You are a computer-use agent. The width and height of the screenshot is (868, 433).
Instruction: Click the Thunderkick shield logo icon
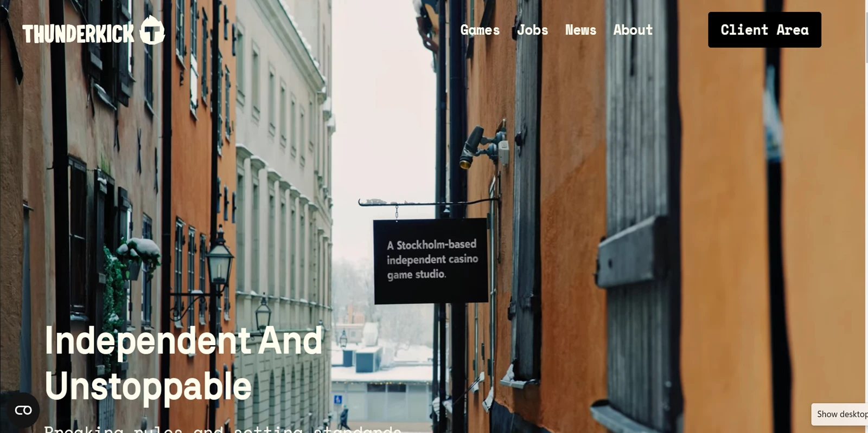pyautogui.click(x=152, y=30)
